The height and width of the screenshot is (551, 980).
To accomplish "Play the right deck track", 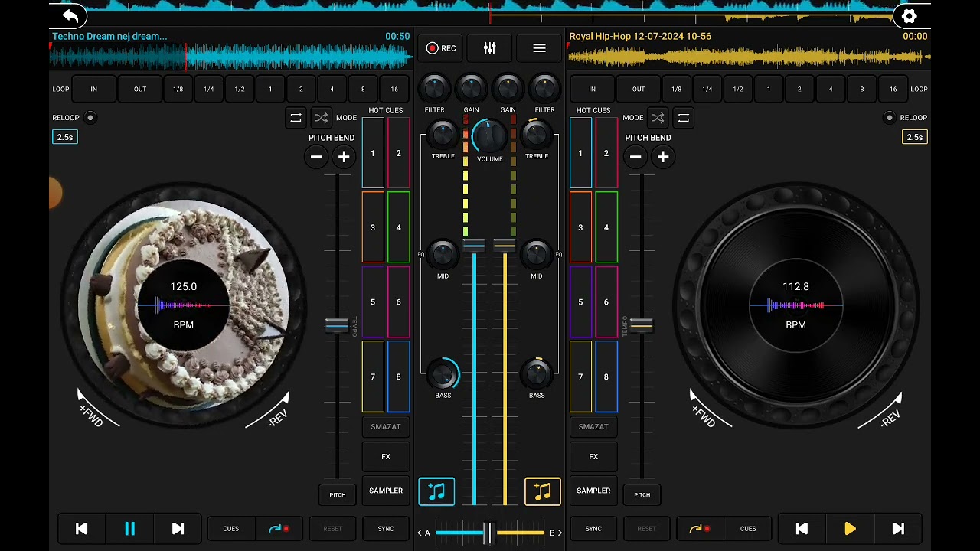I will pos(850,529).
